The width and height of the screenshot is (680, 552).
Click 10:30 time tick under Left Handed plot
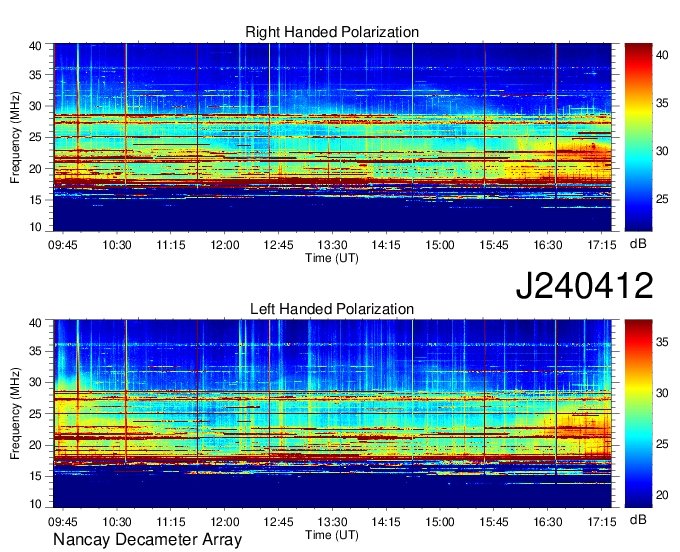tap(117, 521)
